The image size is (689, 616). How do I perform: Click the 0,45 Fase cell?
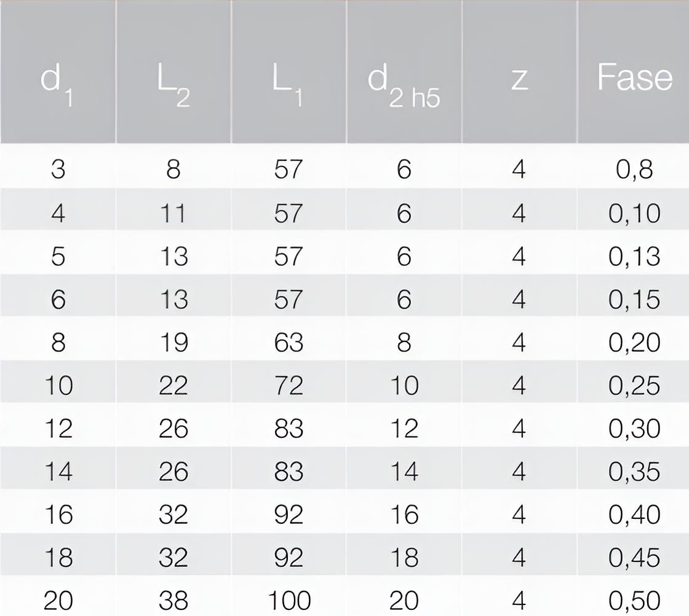[x=634, y=558]
